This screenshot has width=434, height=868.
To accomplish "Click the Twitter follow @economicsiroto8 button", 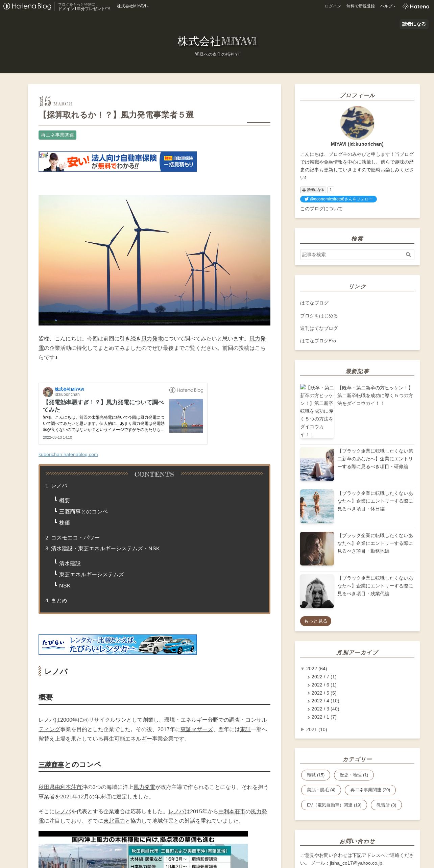I will 338,199.
